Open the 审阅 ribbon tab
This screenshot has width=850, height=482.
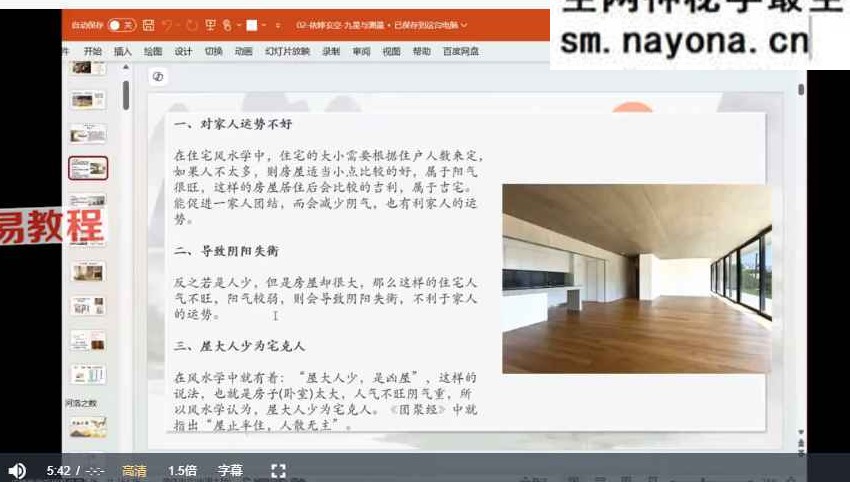[361, 51]
